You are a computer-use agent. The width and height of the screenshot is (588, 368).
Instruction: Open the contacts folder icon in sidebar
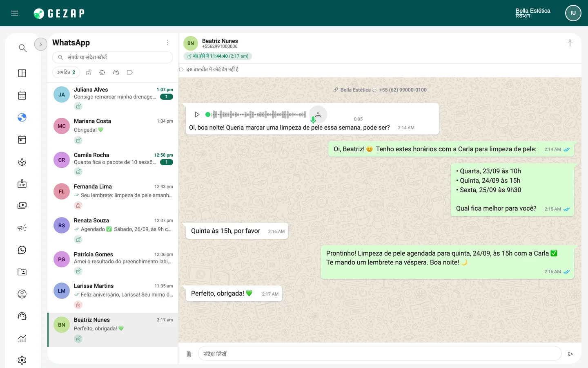click(22, 272)
